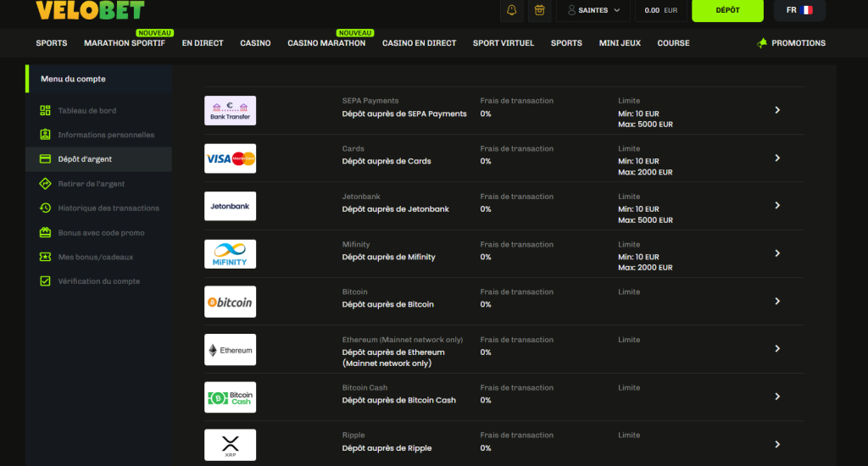This screenshot has height=466, width=868.
Task: Click the Promotions megaphone icon
Action: coord(762,43)
